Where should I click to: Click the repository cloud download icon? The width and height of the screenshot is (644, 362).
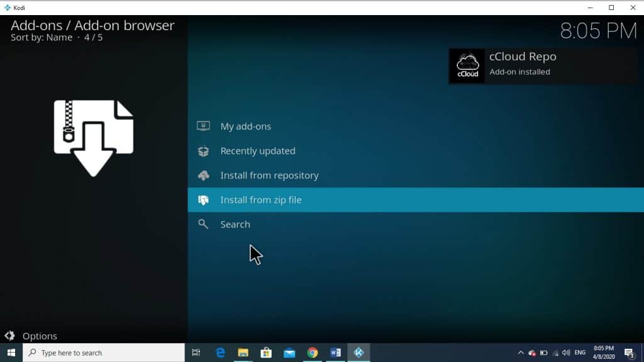point(203,176)
